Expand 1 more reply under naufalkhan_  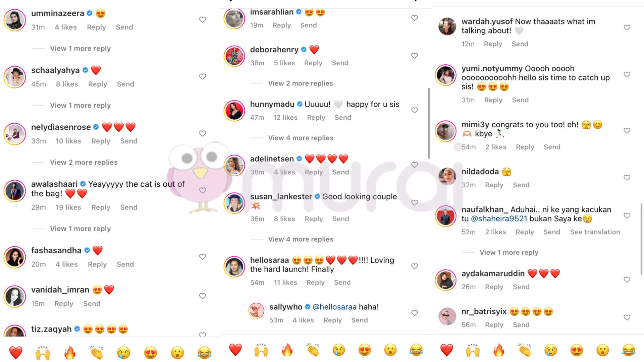coord(509,252)
